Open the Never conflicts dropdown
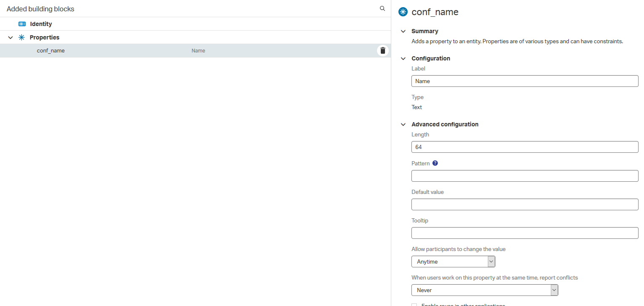 (484, 290)
